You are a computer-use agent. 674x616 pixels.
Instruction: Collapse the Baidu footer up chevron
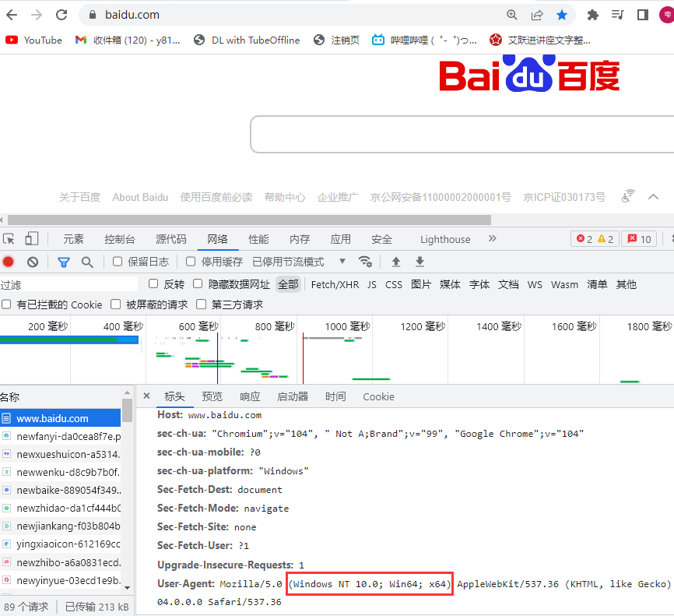click(653, 197)
